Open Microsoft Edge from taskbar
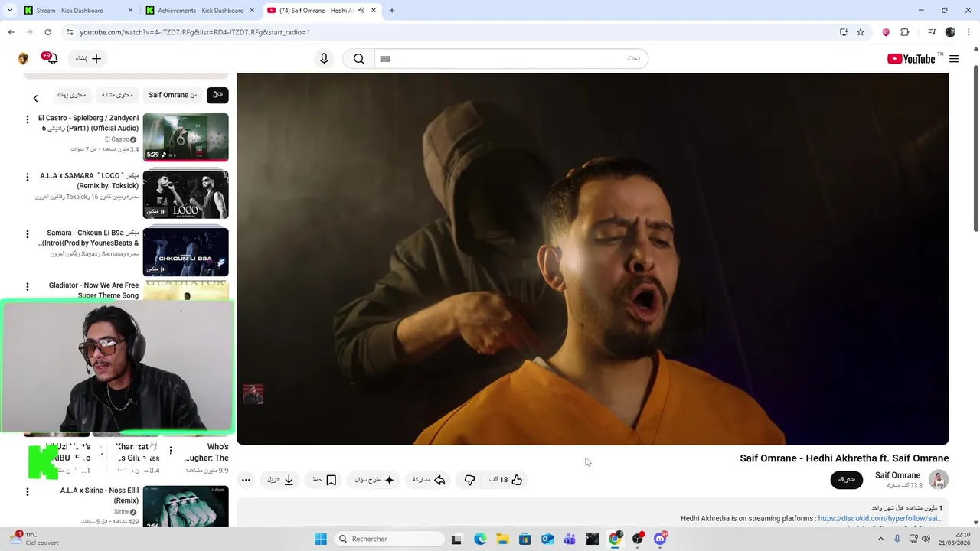 click(x=480, y=539)
